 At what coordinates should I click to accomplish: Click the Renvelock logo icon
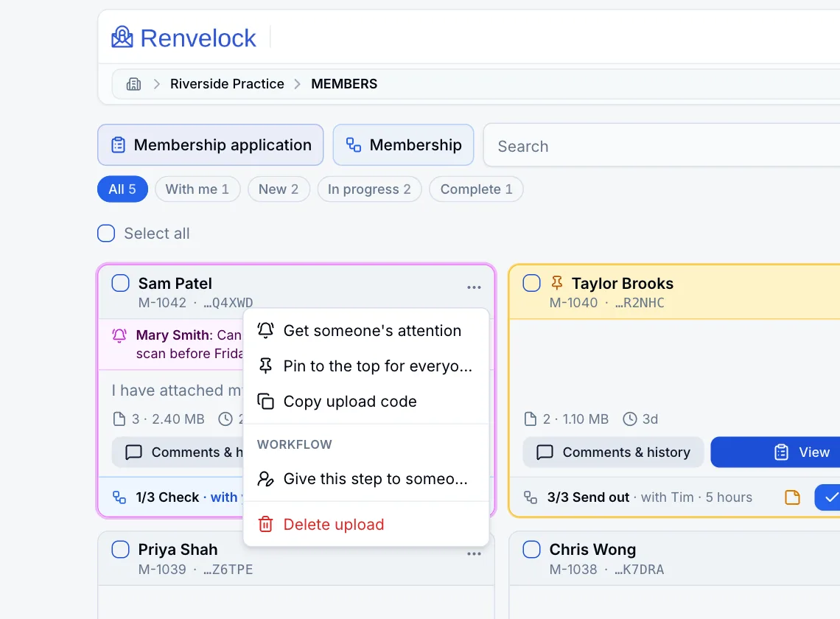pyautogui.click(x=122, y=38)
